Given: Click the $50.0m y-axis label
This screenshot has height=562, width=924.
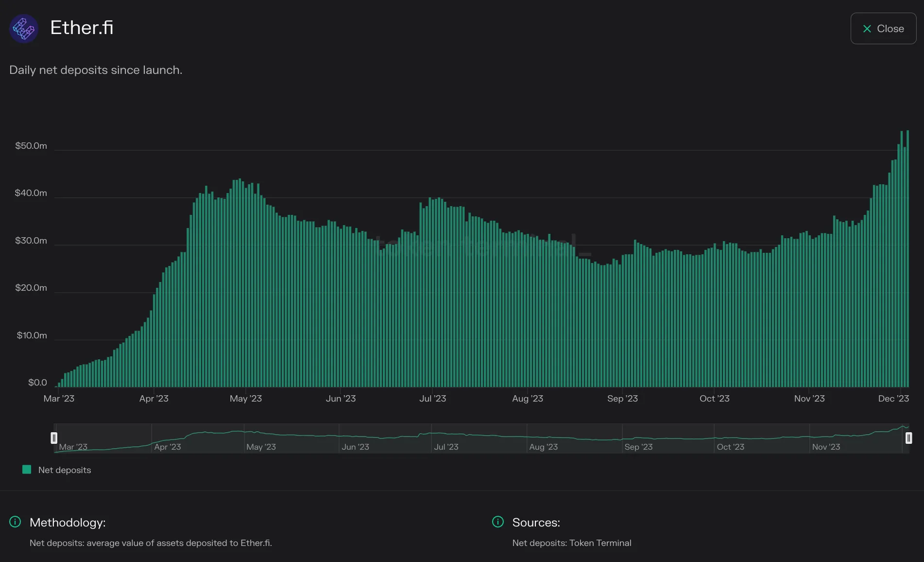Looking at the screenshot, I should tap(31, 146).
